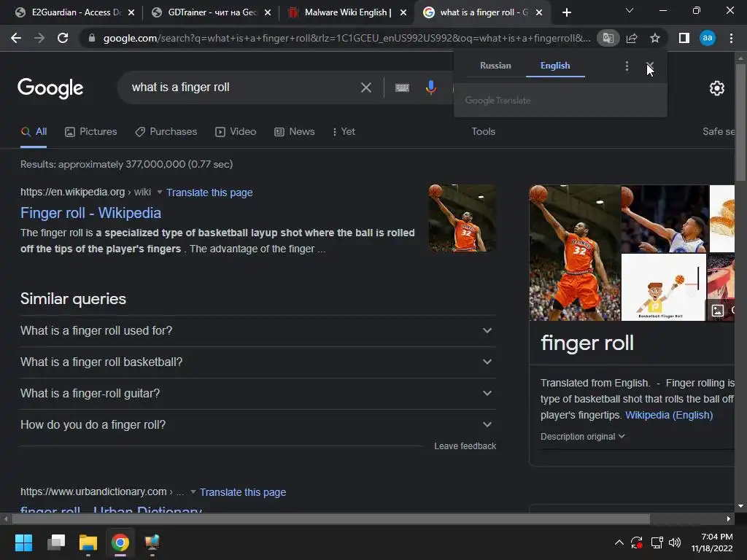Open the Chrome profile avatar menu
This screenshot has height=560, width=747.
click(708, 38)
